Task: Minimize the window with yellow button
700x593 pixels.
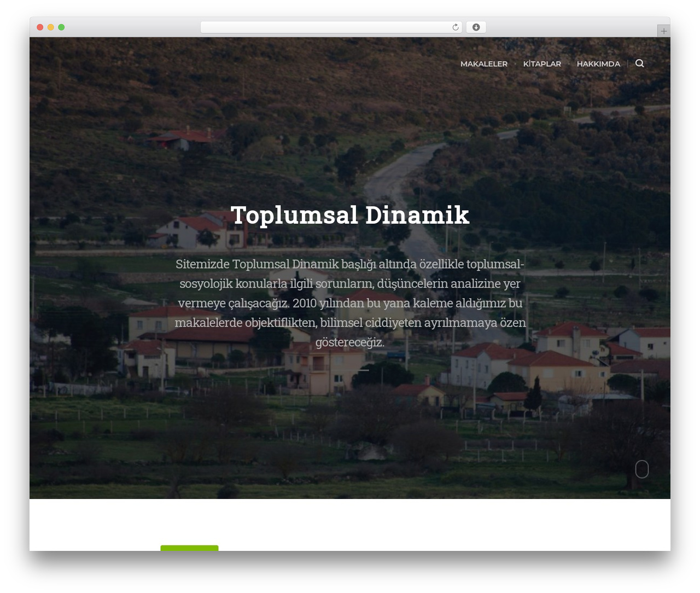Action: (51, 27)
